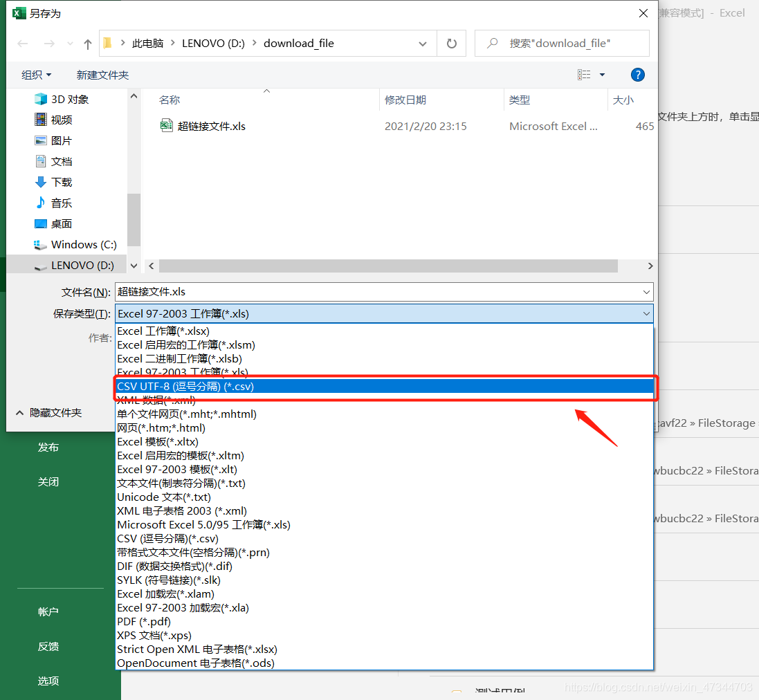Choose 网页(*.htm;*.html) format
Viewport: 759px width, 700px height.
click(x=384, y=427)
